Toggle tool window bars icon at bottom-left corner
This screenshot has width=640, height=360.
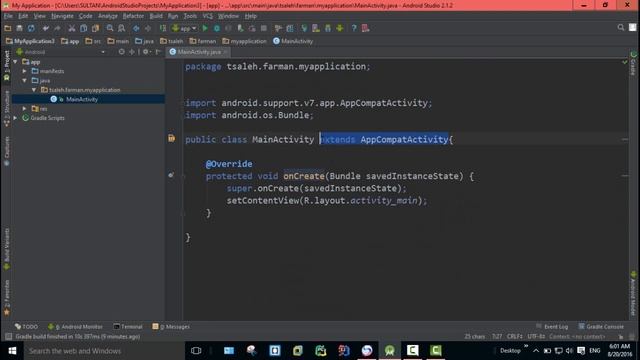coord(8,336)
